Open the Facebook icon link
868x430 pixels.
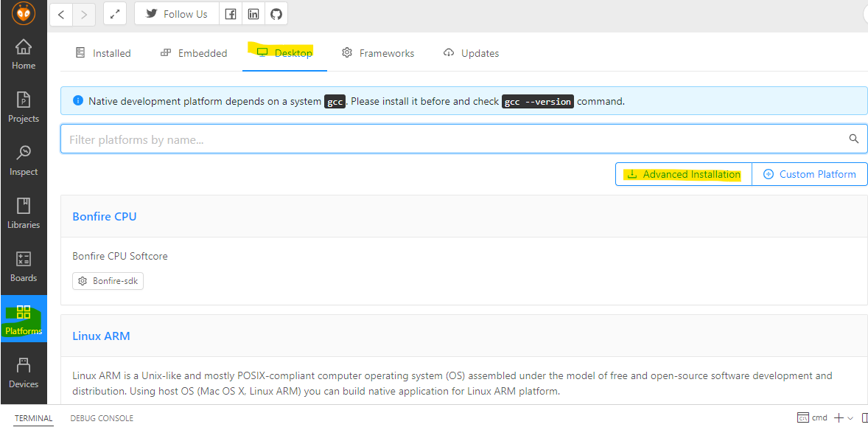pos(231,15)
